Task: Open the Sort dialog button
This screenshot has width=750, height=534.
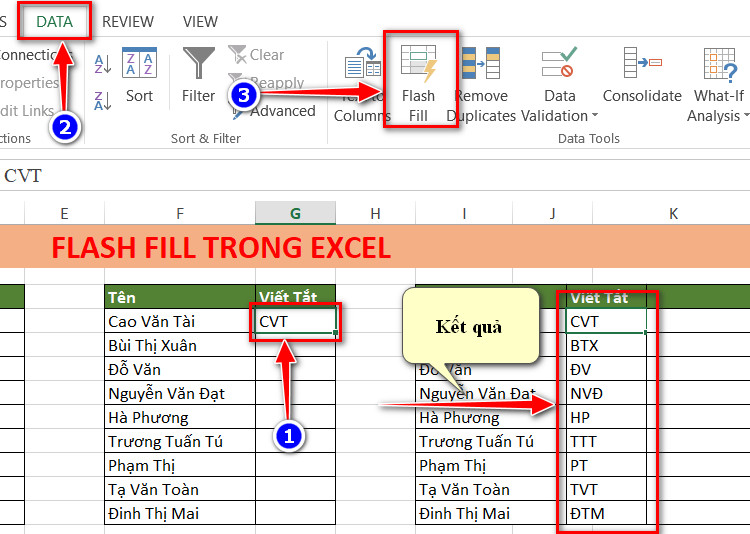Action: click(139, 76)
